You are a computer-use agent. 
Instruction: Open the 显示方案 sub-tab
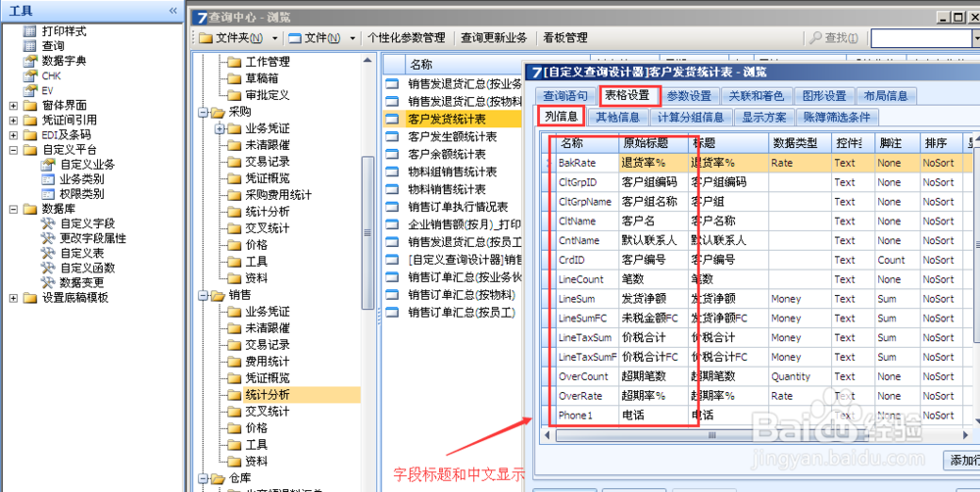point(763,117)
